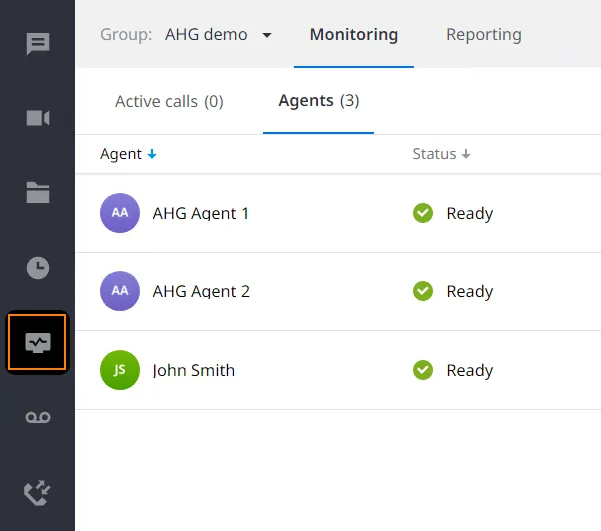Open the files folder icon in sidebar
The image size is (601, 531).
click(x=38, y=192)
